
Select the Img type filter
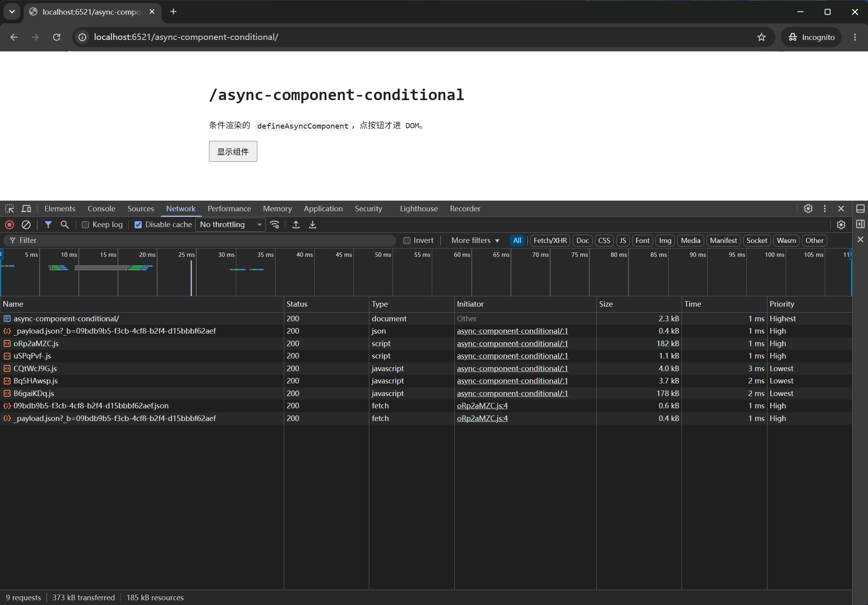[665, 241]
